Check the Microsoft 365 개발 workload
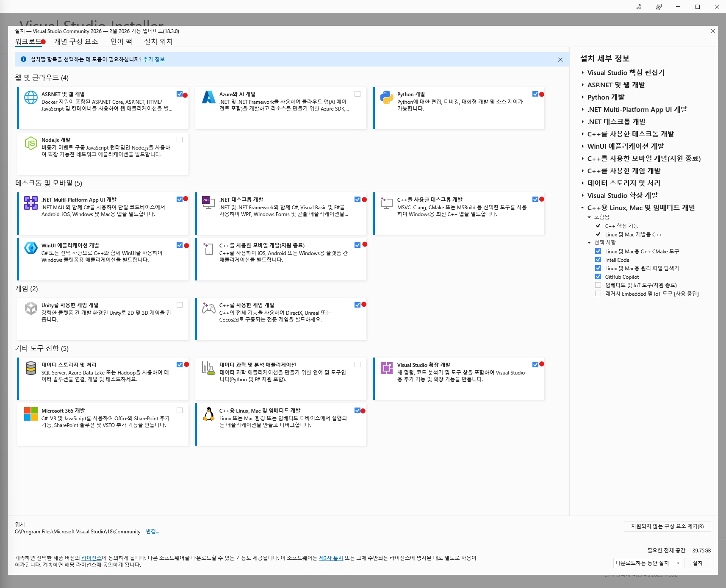The width and height of the screenshot is (726, 588). [x=180, y=410]
